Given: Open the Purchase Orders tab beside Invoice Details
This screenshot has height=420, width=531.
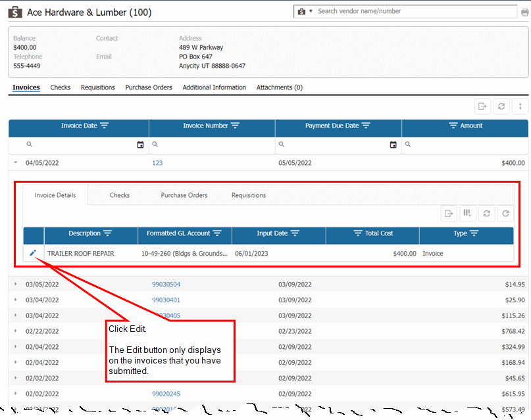Looking at the screenshot, I should tap(184, 195).
